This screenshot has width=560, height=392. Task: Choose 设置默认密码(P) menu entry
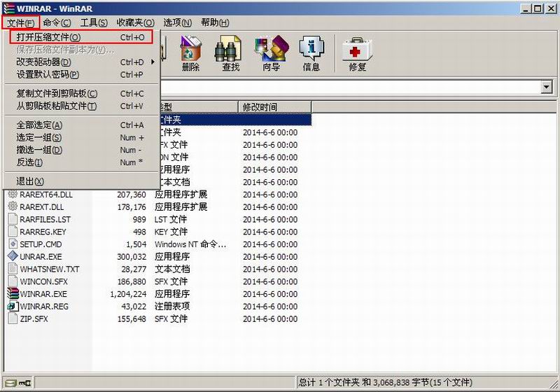pos(82,75)
